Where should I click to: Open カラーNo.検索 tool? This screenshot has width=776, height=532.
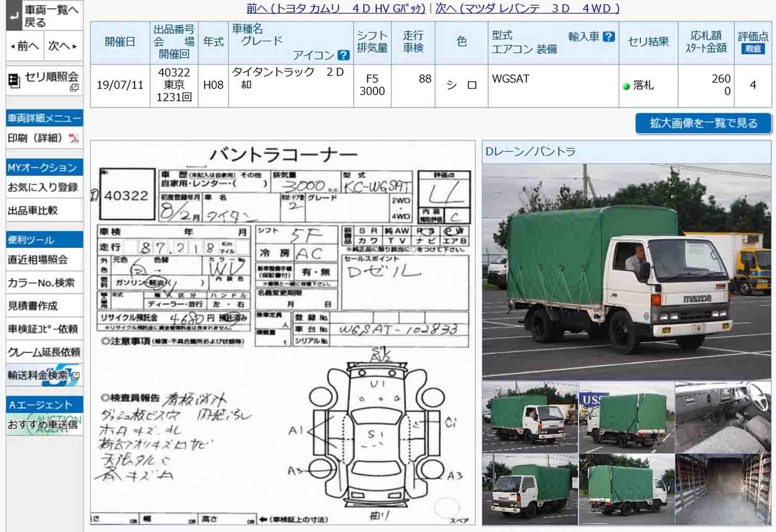(41, 283)
